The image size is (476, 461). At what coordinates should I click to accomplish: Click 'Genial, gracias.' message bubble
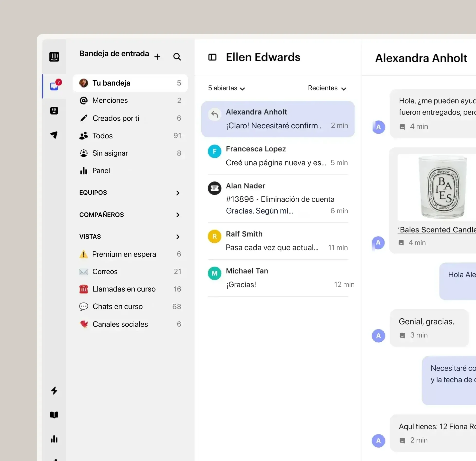pos(429,328)
